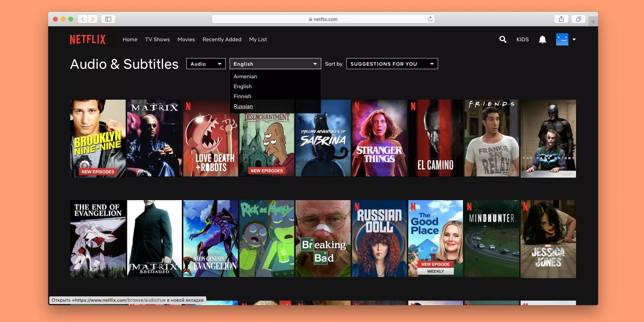644x322 pixels.
Task: Open Recently Added
Action: pos(222,39)
